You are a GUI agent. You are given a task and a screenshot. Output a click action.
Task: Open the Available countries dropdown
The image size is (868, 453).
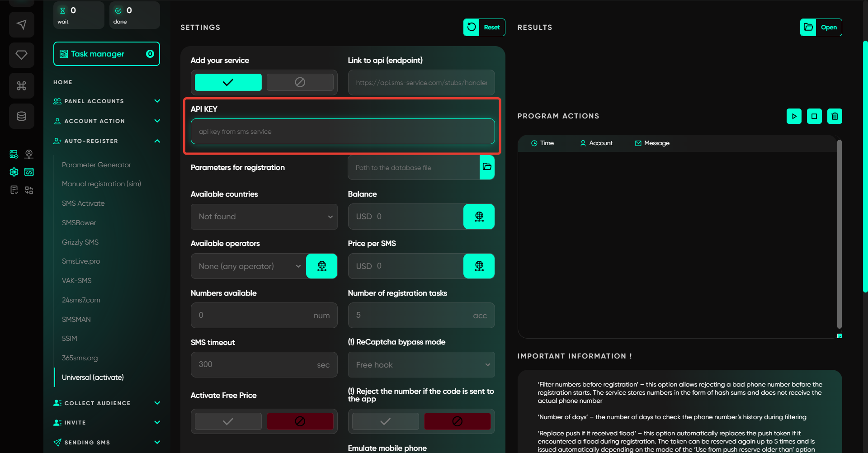tap(264, 217)
